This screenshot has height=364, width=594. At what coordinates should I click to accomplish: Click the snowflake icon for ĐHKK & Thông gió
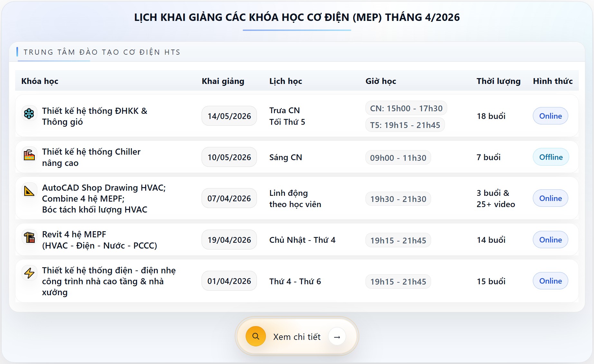[29, 113]
